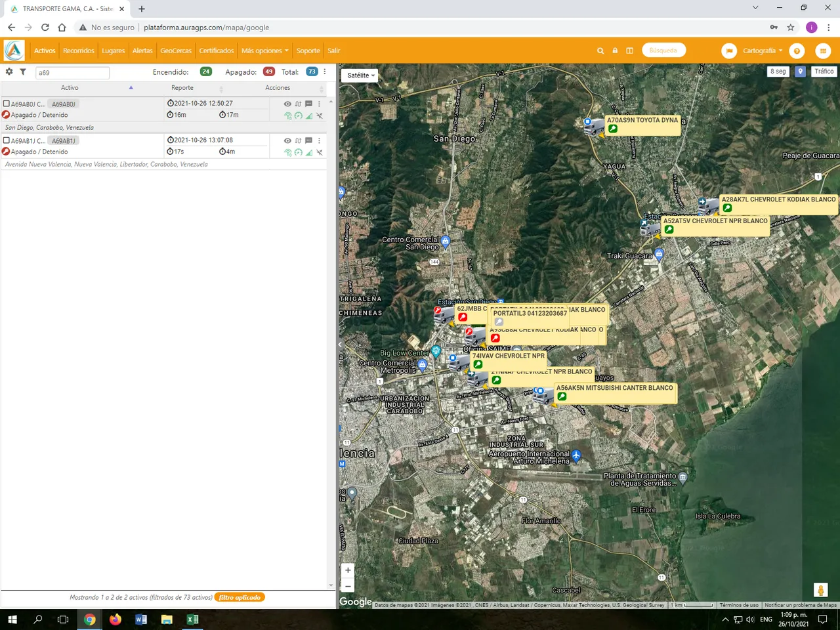Expand the Más opciones menu
Viewport: 840px width, 630px height.
click(x=264, y=51)
